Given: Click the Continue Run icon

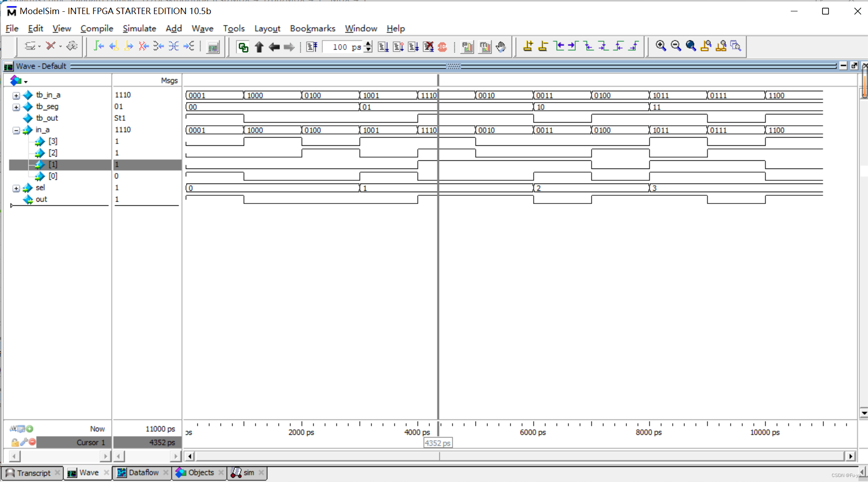Looking at the screenshot, I should click(x=398, y=47).
